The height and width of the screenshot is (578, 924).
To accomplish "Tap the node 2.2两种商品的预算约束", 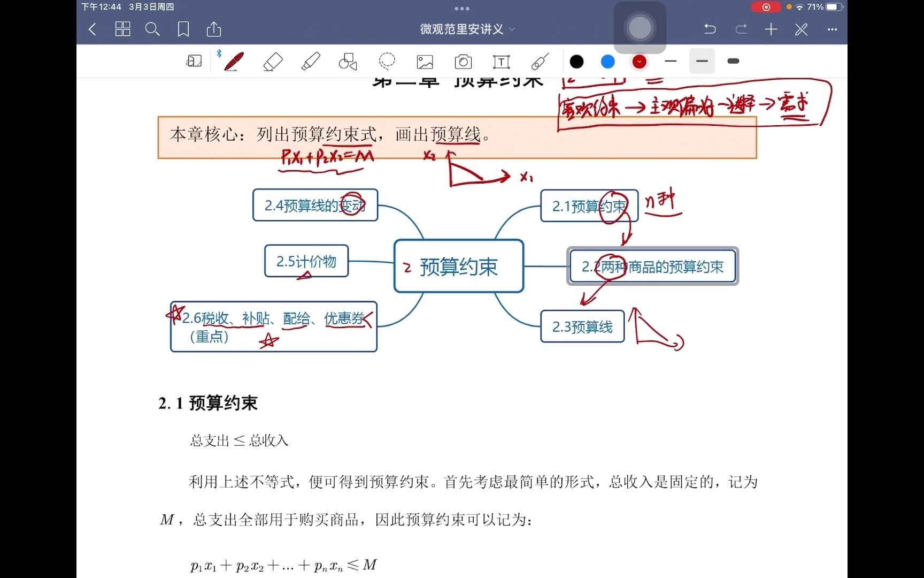I will pyautogui.click(x=652, y=266).
